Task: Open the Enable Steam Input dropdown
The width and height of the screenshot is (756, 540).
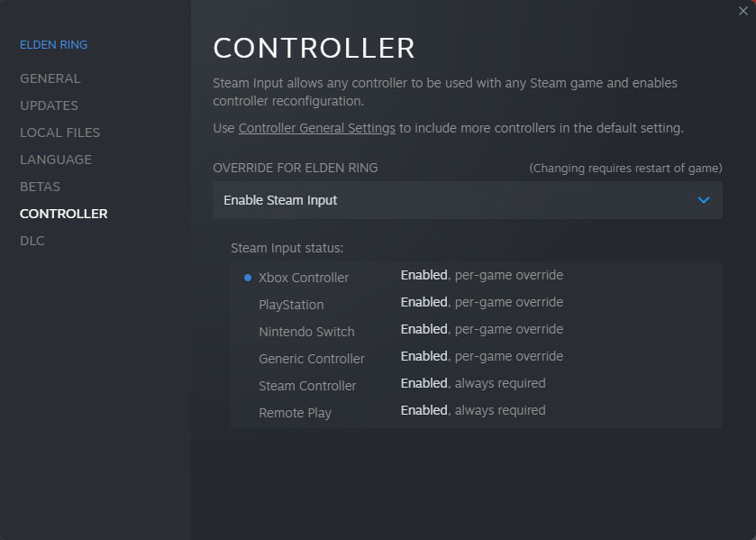Action: [x=467, y=200]
